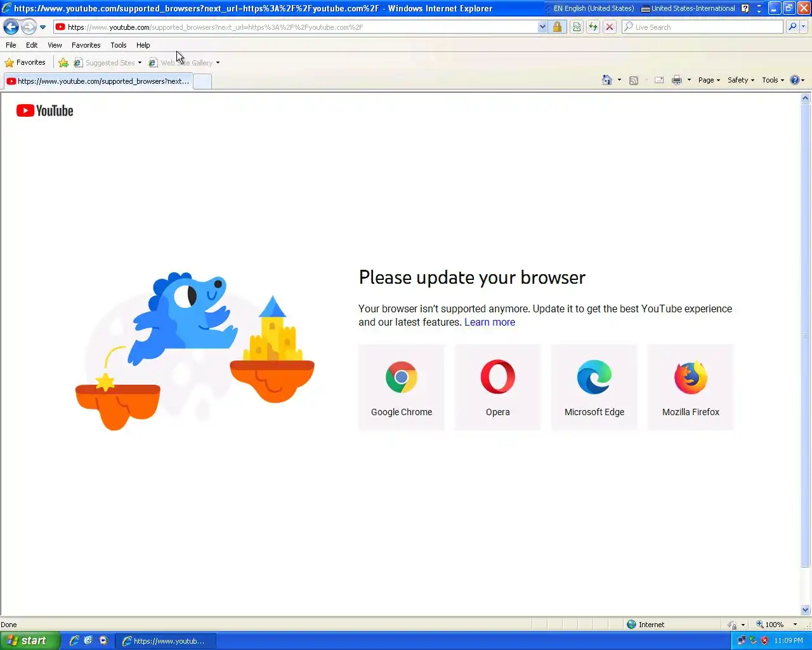Click the vertical scrollbar down arrow
Image resolution: width=812 pixels, height=650 pixels.
coord(806,610)
